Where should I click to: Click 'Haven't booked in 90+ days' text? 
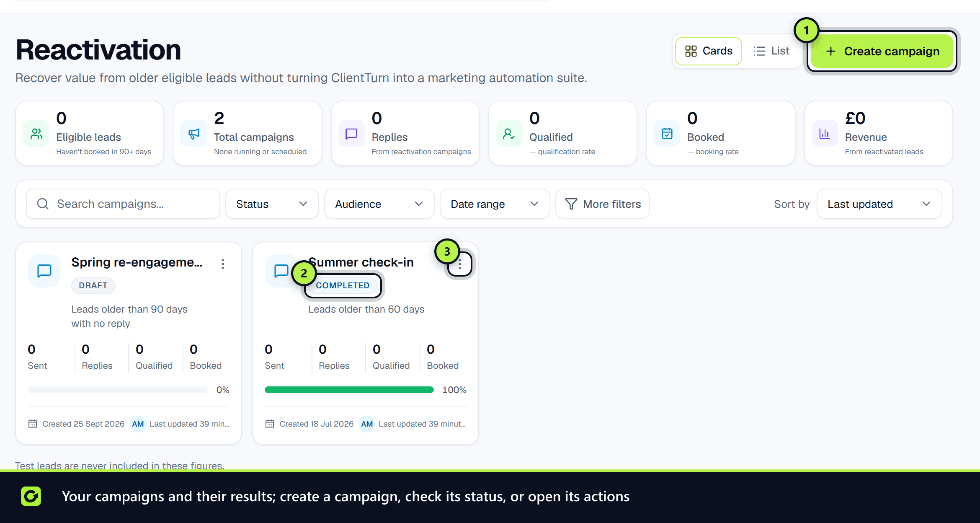[x=104, y=152]
